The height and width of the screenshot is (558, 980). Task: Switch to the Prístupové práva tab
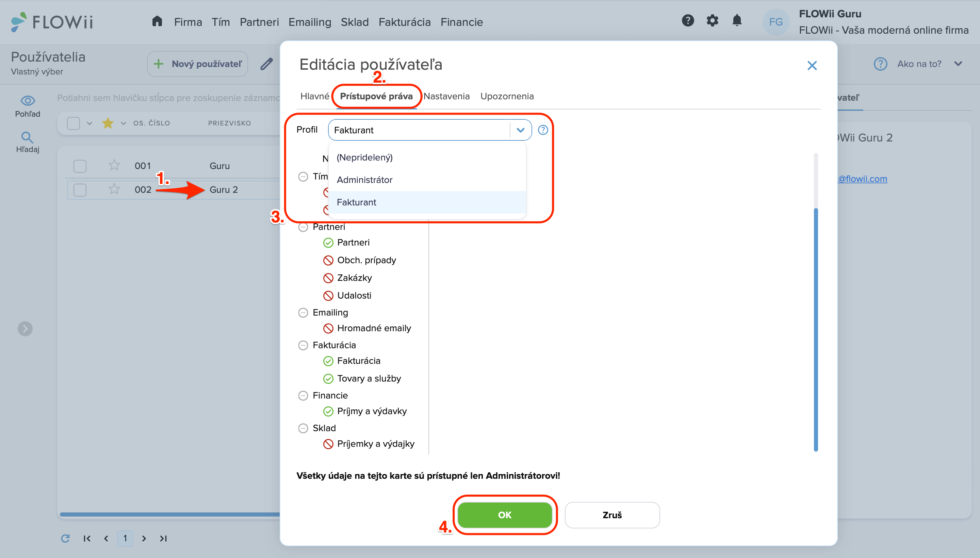pyautogui.click(x=376, y=96)
